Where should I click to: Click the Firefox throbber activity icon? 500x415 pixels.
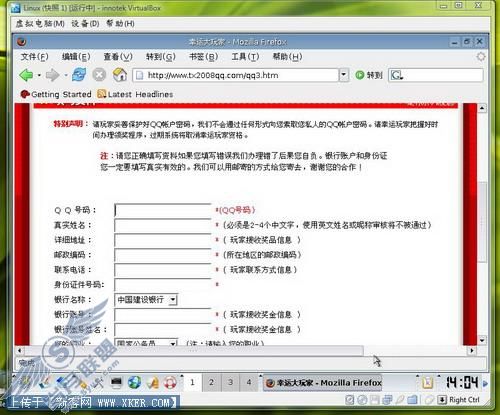(x=481, y=57)
